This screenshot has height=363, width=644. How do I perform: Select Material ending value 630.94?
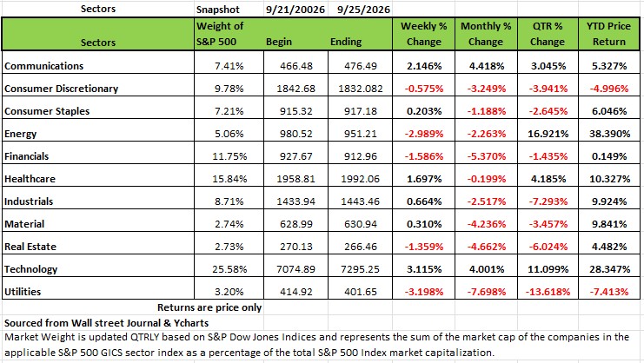pyautogui.click(x=360, y=224)
